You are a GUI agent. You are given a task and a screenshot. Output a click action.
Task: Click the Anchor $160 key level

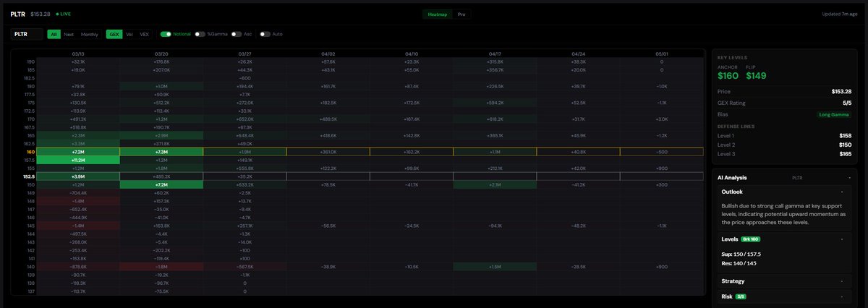pos(727,72)
